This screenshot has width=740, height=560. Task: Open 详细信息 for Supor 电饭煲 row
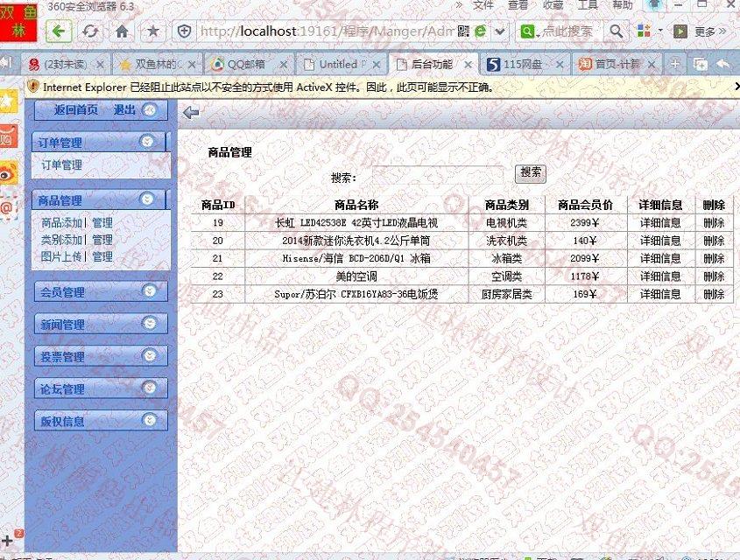pyautogui.click(x=660, y=294)
